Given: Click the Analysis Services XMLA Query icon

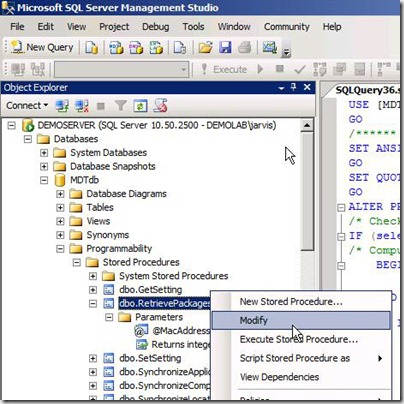Looking at the screenshot, I should coord(156,47).
